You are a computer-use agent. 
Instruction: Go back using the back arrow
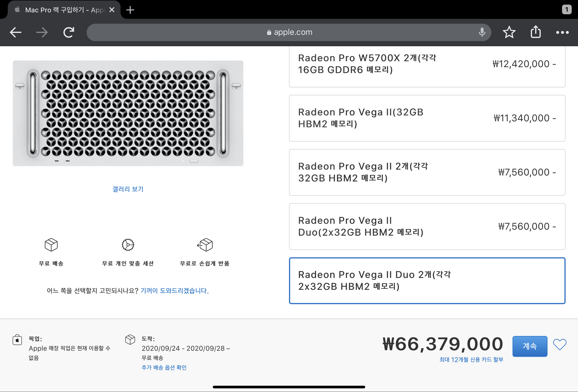point(16,33)
